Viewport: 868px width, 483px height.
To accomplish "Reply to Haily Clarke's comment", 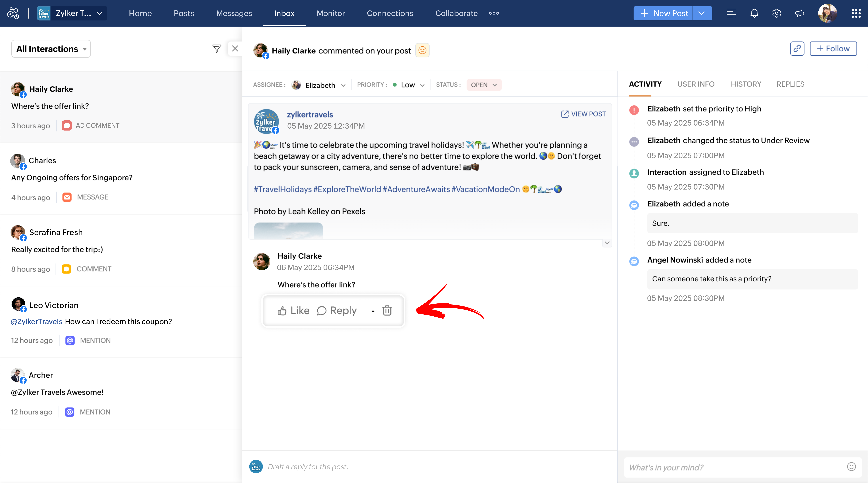I will tap(337, 310).
